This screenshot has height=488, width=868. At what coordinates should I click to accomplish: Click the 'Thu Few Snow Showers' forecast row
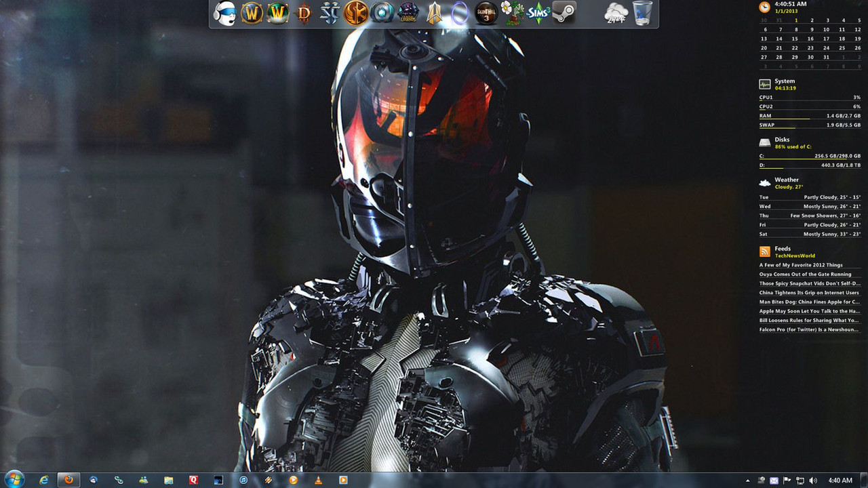click(x=810, y=216)
